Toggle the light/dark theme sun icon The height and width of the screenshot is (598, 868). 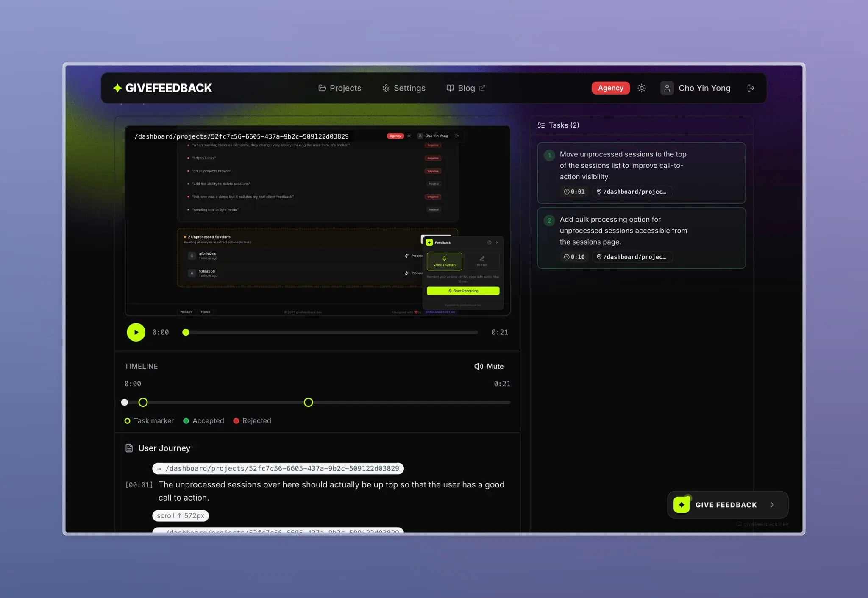point(642,88)
